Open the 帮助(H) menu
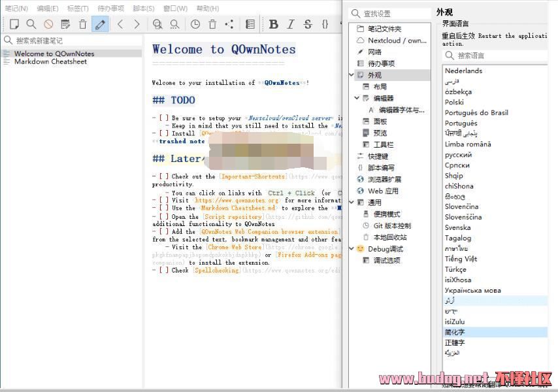The image size is (558, 392). click(x=208, y=8)
